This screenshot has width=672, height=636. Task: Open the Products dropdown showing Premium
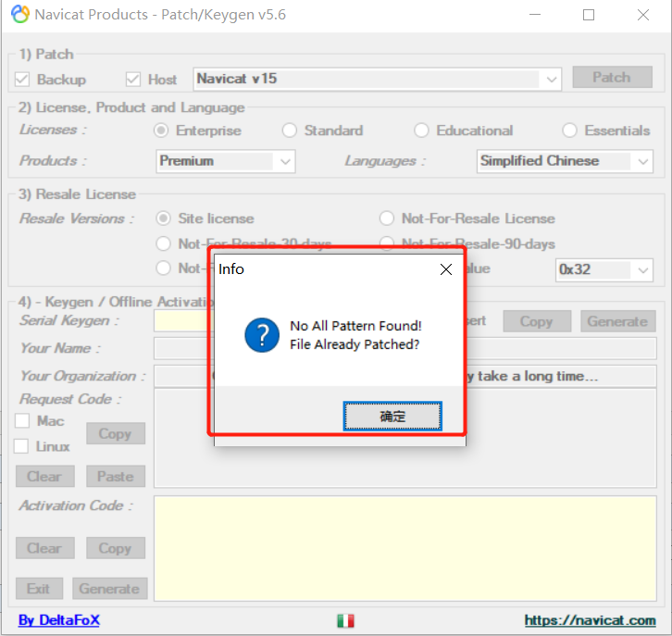[226, 161]
